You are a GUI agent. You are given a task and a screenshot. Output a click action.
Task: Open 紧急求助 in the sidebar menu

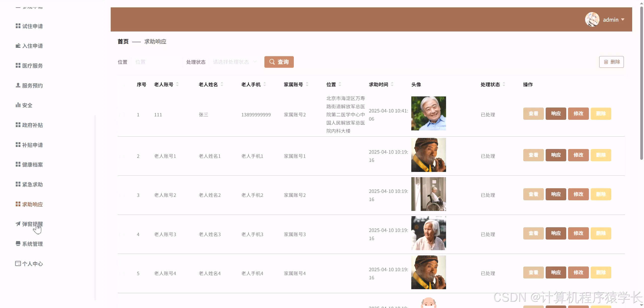[32, 184]
